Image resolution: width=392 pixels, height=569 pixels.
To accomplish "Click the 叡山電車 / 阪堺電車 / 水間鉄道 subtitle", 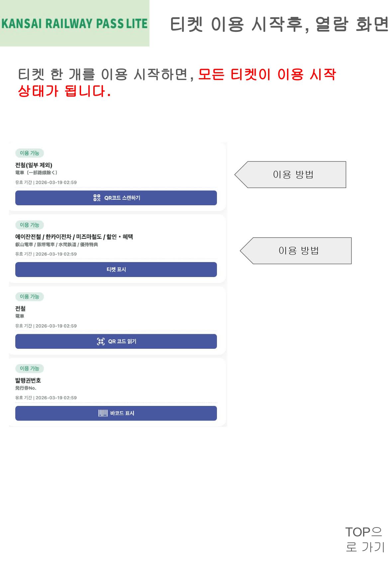I will tap(56, 244).
